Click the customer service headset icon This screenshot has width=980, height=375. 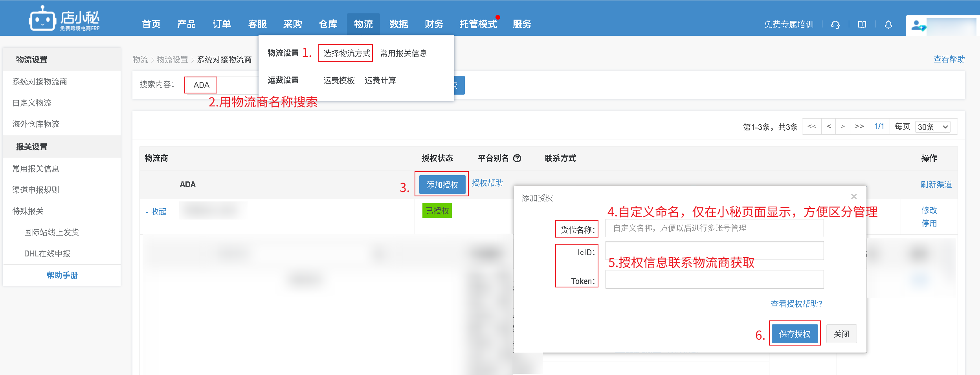835,25
